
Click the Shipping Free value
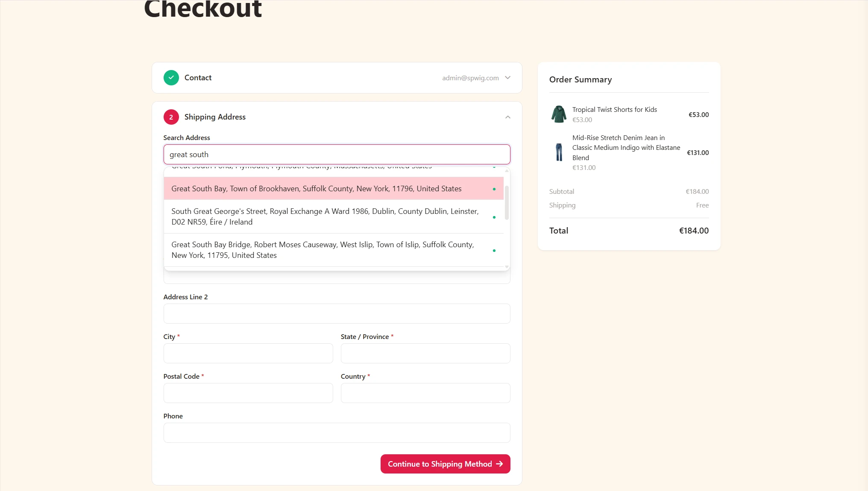coord(702,205)
